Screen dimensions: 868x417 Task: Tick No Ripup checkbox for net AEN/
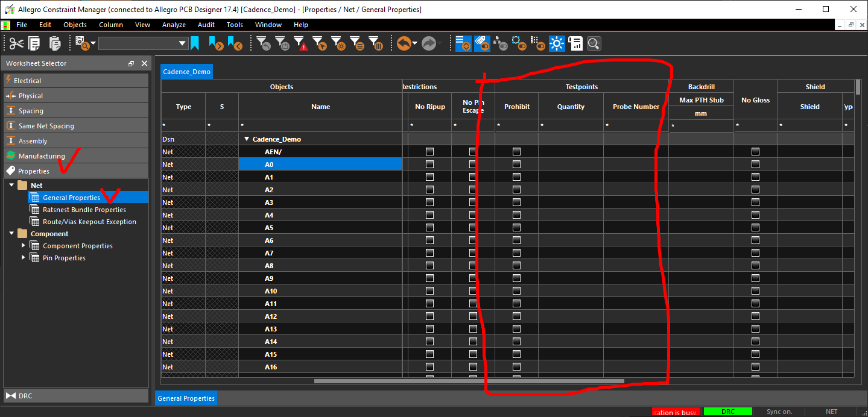click(x=429, y=152)
